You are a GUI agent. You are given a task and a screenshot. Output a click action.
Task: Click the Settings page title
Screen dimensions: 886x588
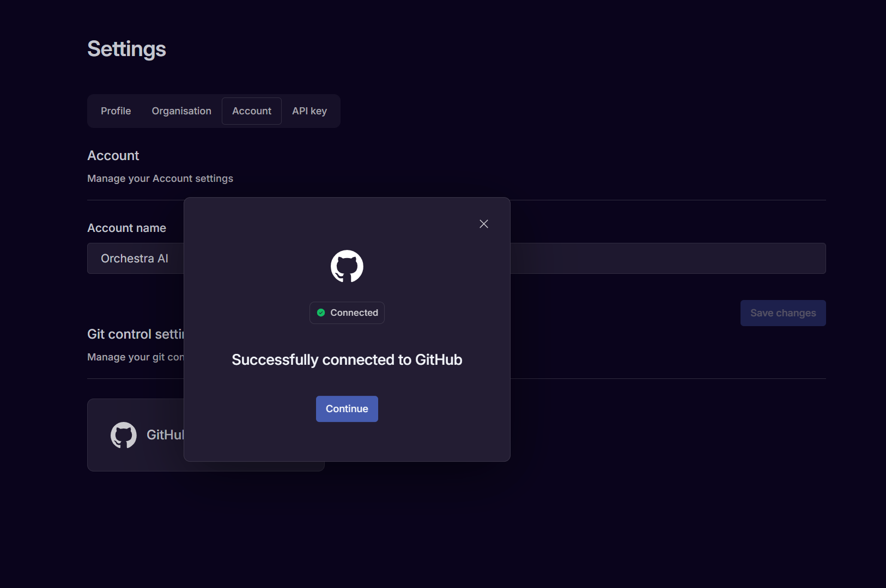tap(126, 49)
